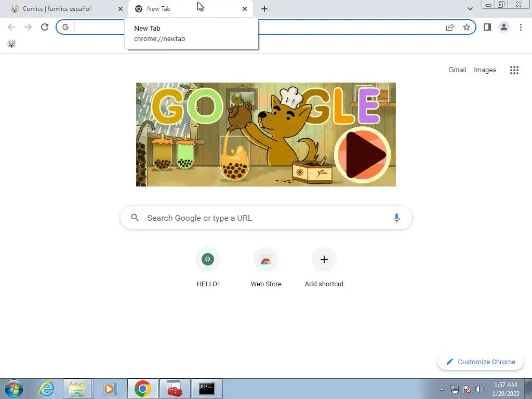Bookmark this tab with the star icon
The image size is (532, 399).
coord(467,27)
